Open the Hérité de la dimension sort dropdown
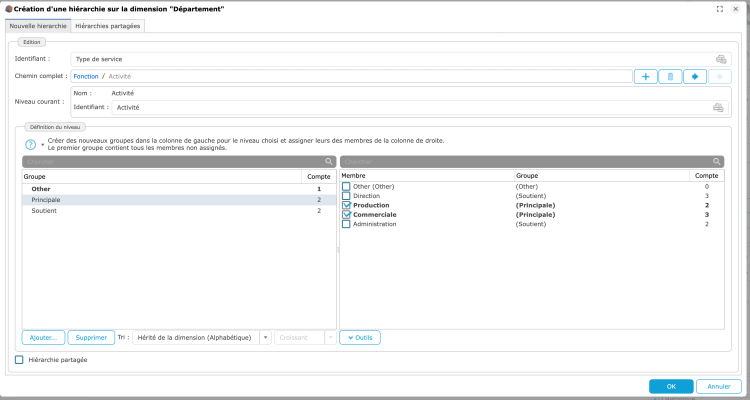750x400 pixels. (266, 338)
